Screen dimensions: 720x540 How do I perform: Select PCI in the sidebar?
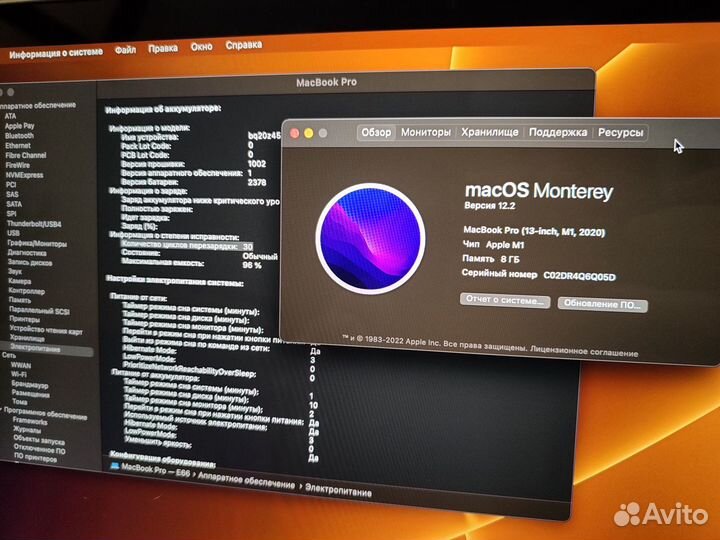pyautogui.click(x=11, y=185)
